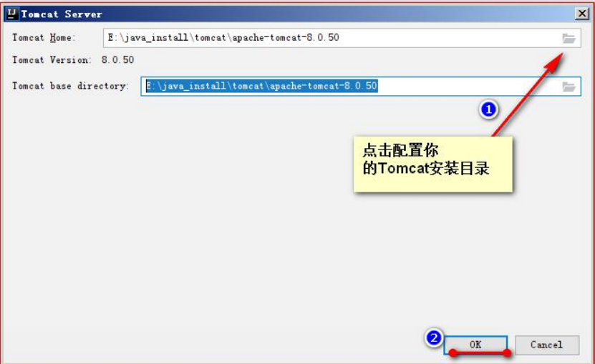Open folder browser for Tomcat base directory

coord(569,87)
